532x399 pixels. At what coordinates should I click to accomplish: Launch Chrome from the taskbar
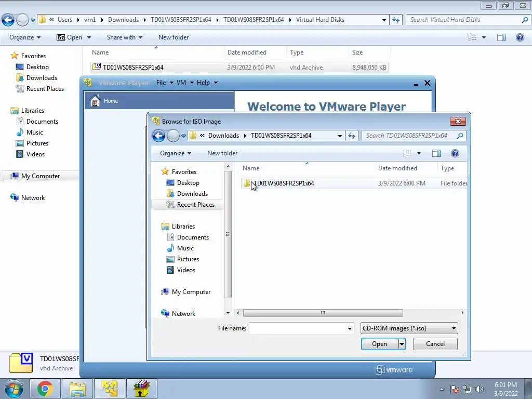click(45, 389)
